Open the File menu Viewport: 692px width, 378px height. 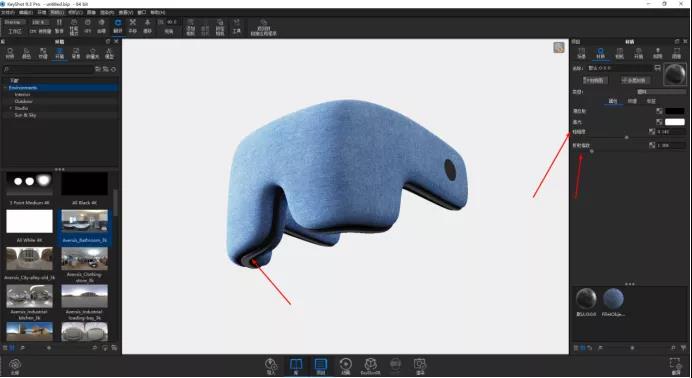click(8, 13)
